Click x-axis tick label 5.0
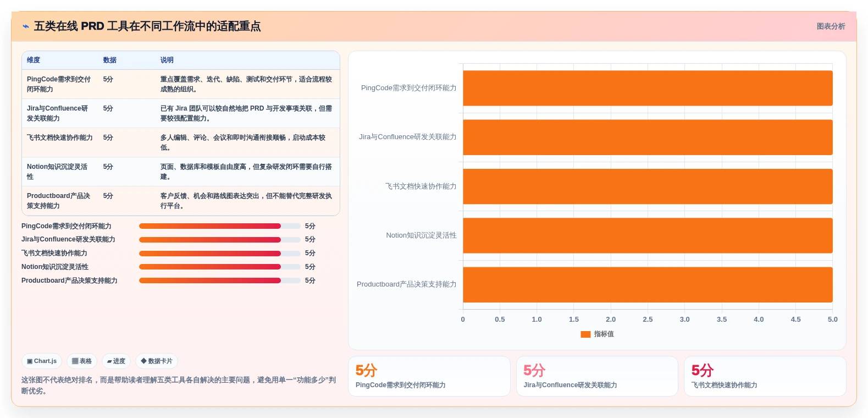This screenshot has width=868, height=418. [833, 320]
